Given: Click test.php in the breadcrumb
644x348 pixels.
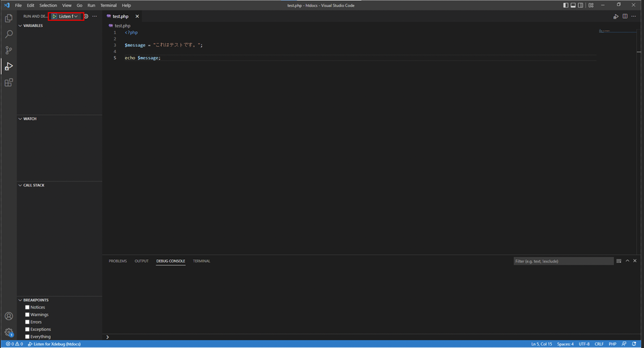Looking at the screenshot, I should pos(122,26).
